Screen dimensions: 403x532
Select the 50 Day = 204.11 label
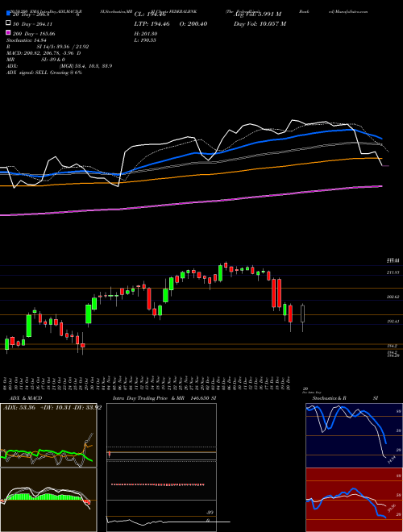coord(32,24)
